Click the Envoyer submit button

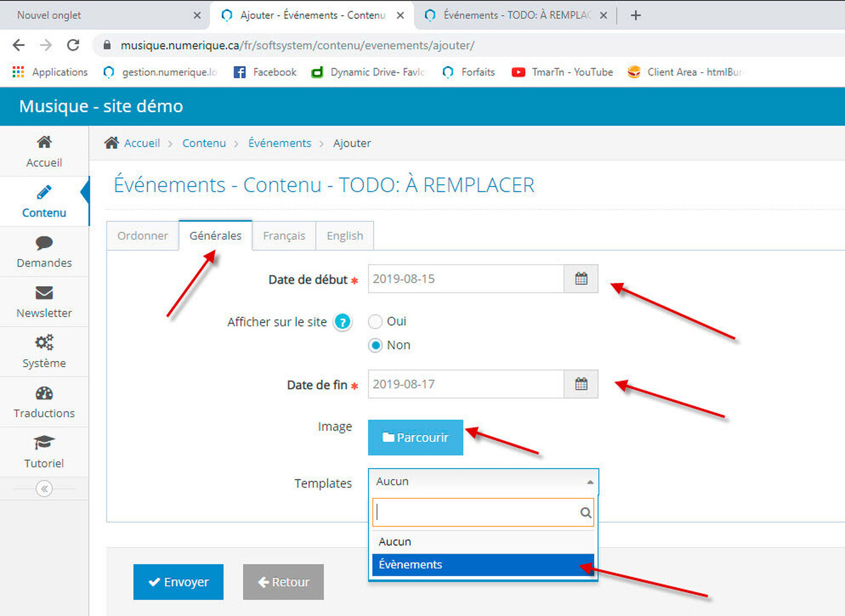tap(178, 582)
